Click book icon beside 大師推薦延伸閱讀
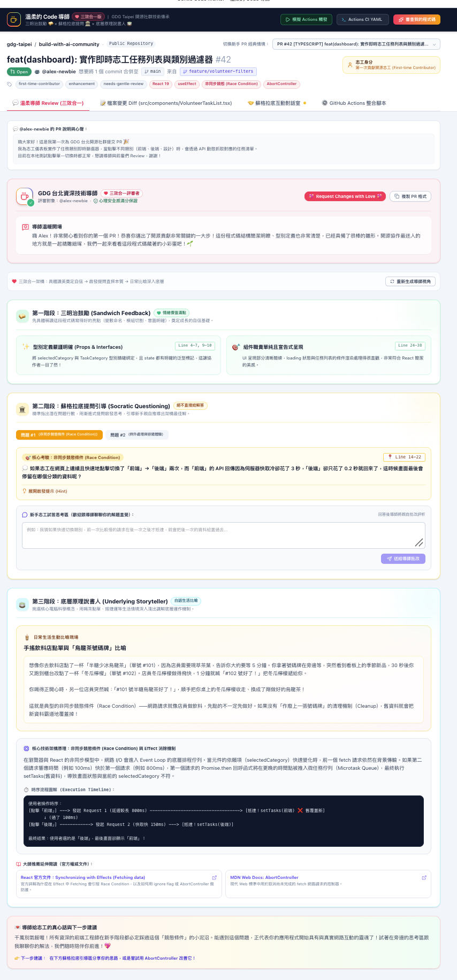Viewport: 457px width, 980px height. pyautogui.click(x=19, y=864)
